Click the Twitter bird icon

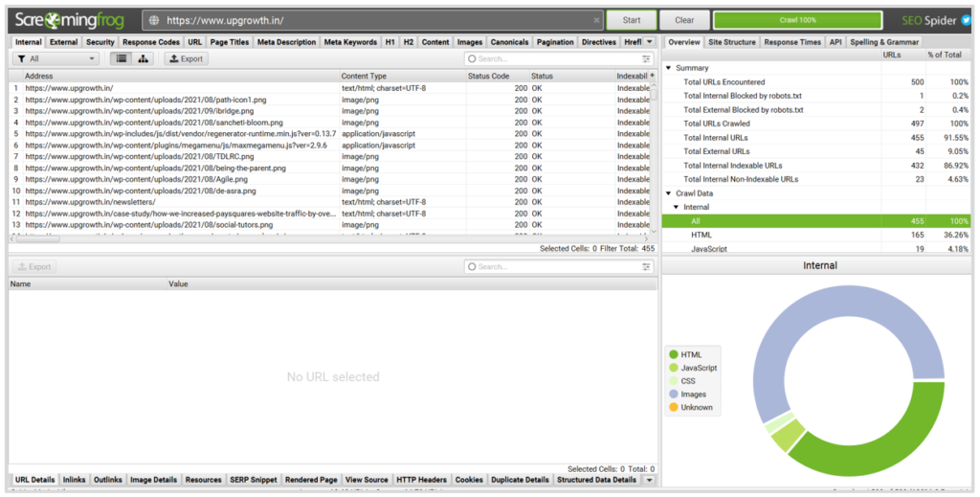click(x=967, y=20)
